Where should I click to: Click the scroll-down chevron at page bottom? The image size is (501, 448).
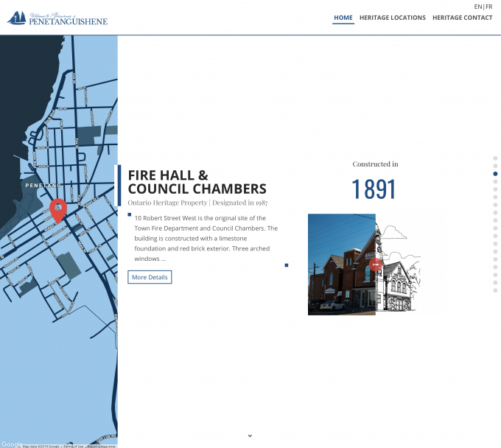250,435
